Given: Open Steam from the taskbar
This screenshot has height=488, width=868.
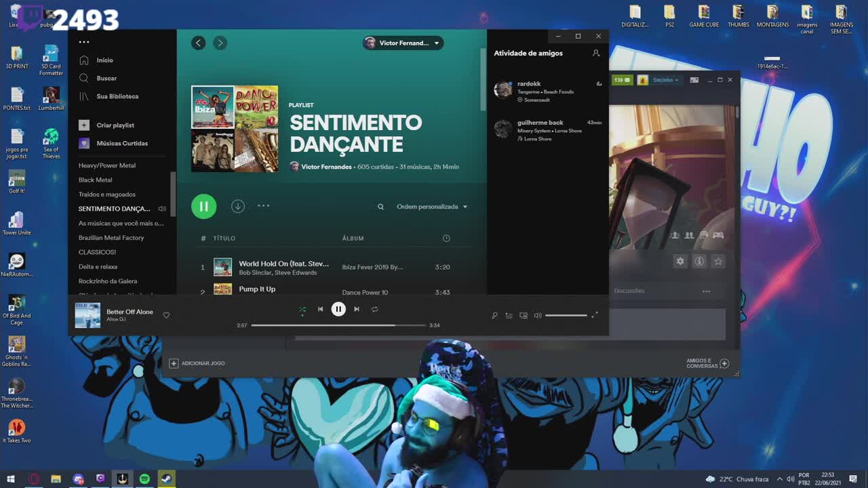Looking at the screenshot, I should (166, 479).
